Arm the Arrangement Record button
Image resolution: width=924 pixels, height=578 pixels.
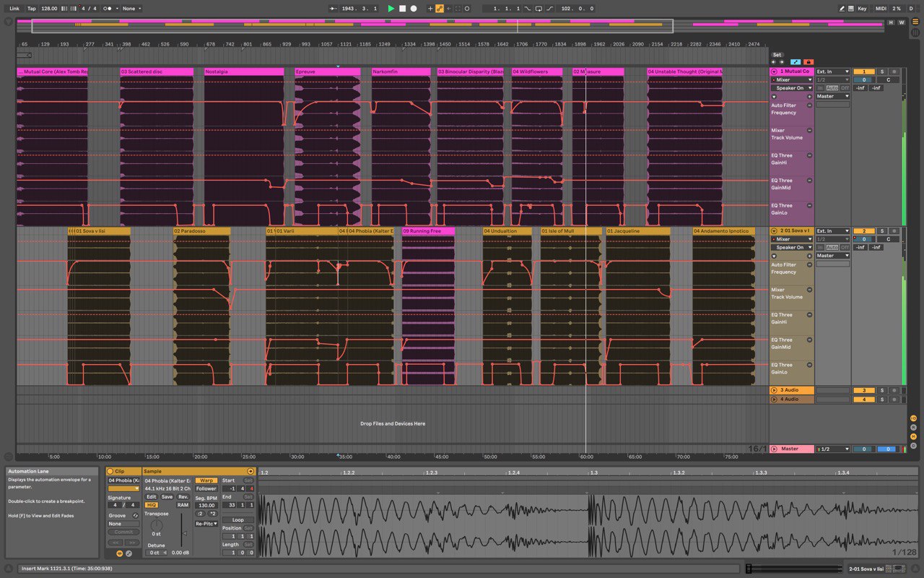[414, 9]
